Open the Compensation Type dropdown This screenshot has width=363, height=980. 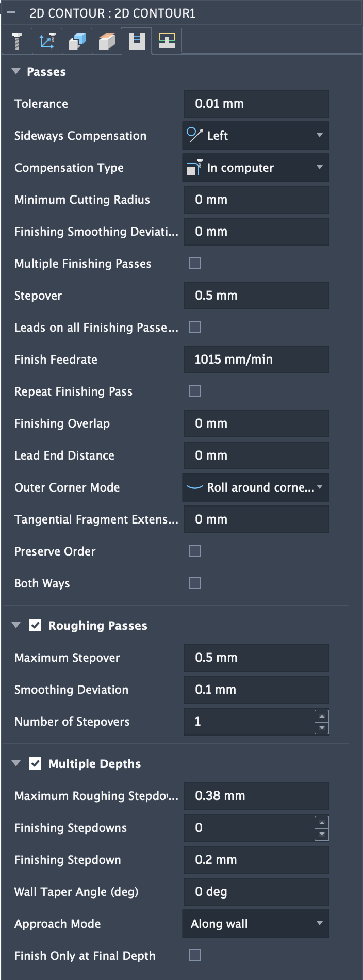click(x=256, y=168)
